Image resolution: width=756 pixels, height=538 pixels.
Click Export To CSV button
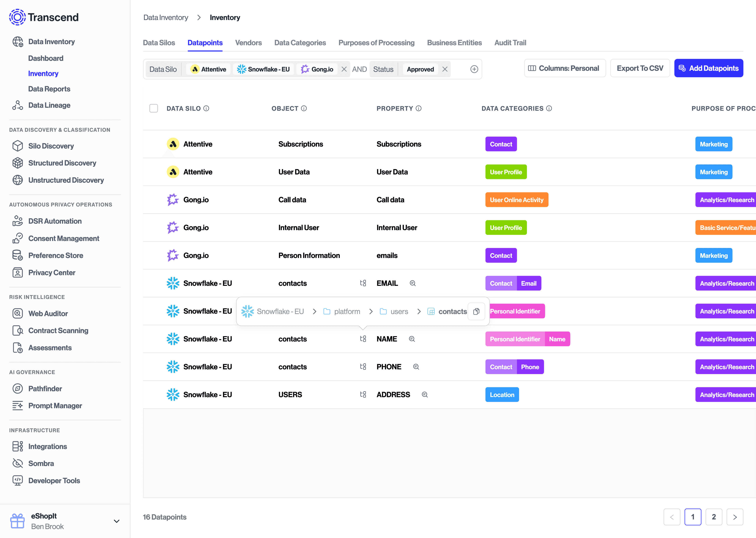640,68
